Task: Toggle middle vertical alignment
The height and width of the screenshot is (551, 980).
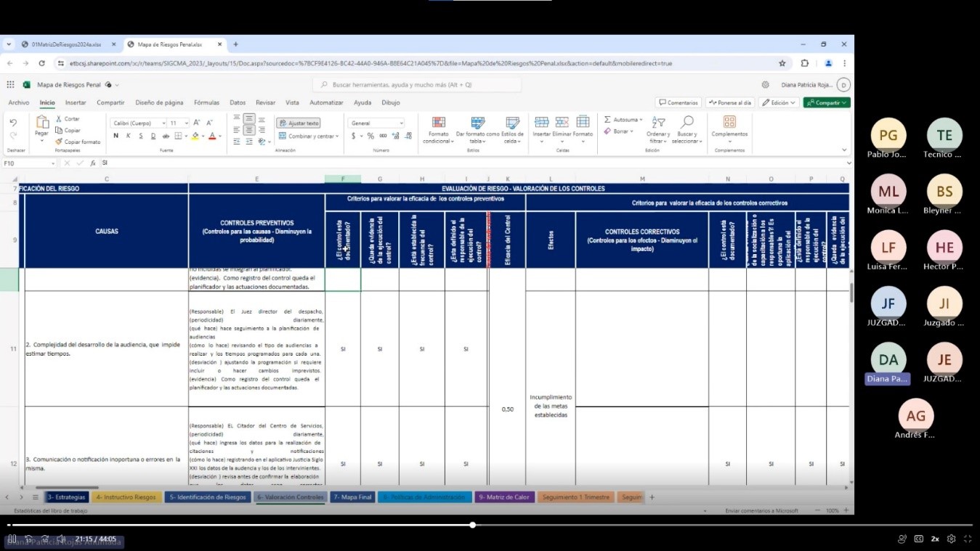Action: pos(248,118)
